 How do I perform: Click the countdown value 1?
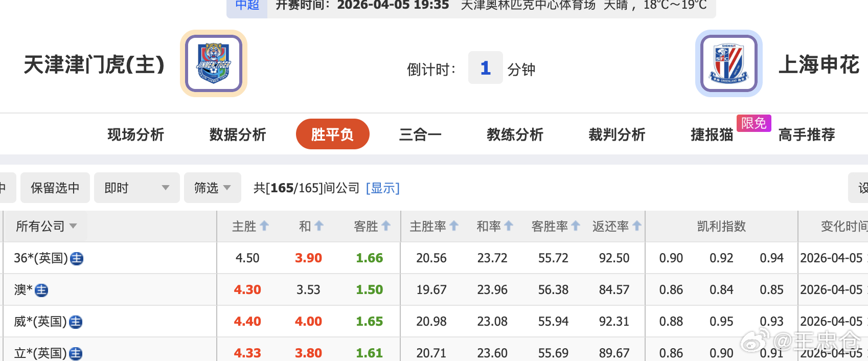point(486,67)
